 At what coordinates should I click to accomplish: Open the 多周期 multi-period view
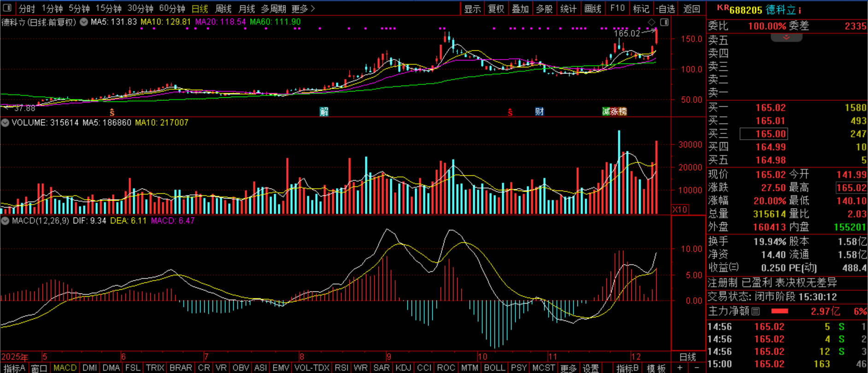(x=274, y=8)
